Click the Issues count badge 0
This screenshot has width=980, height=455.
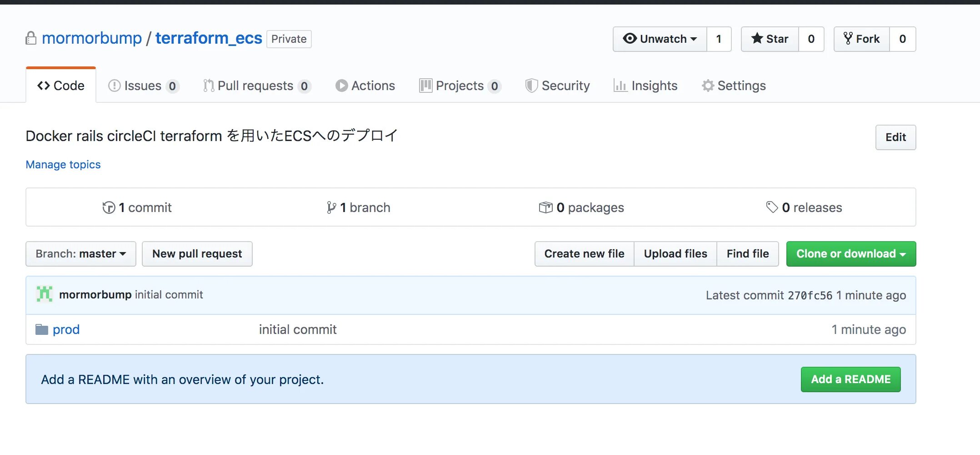click(172, 86)
